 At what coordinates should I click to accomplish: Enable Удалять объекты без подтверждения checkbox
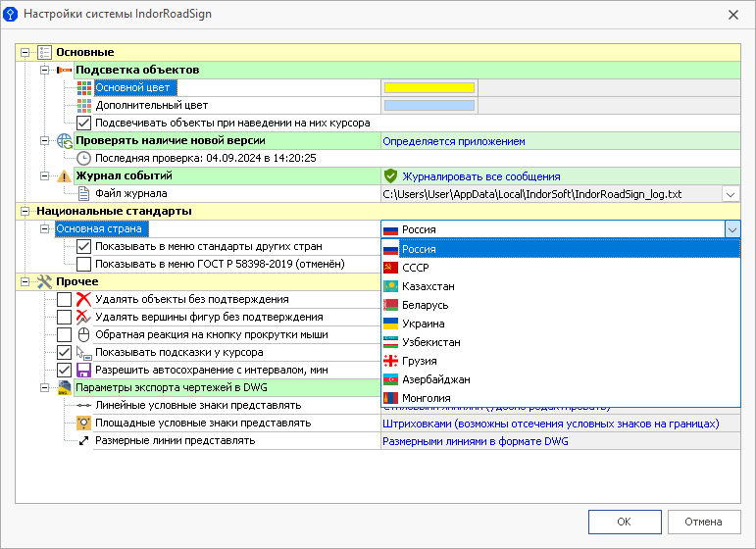pos(64,299)
